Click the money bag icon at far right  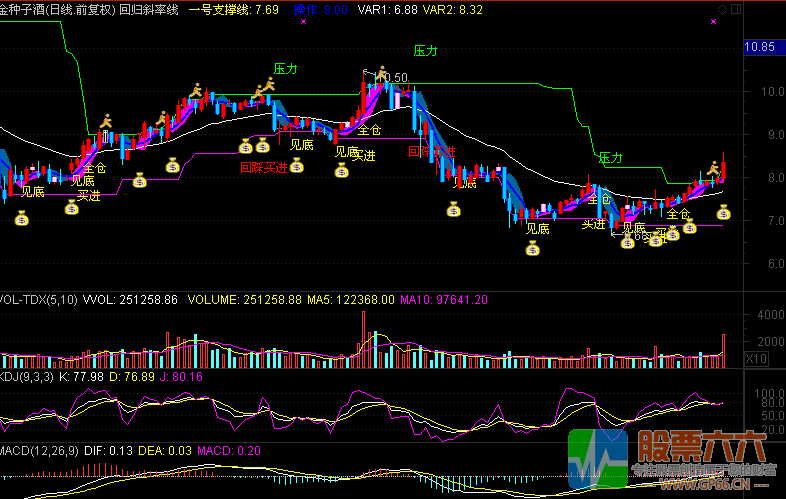pyautogui.click(x=724, y=212)
